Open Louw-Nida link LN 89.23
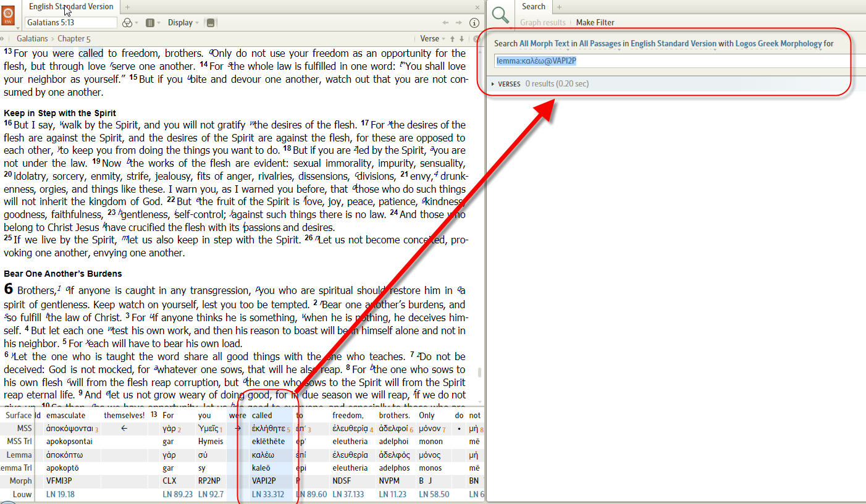This screenshot has height=504, width=866. tap(178, 494)
